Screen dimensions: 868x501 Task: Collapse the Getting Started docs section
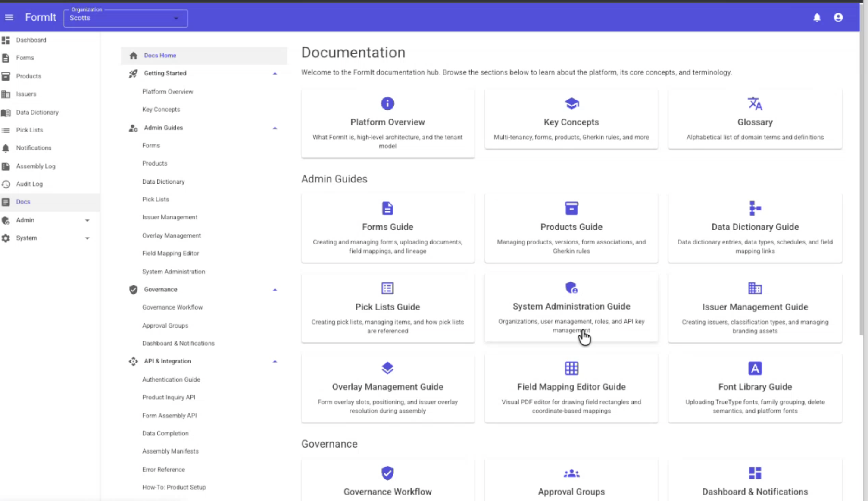pos(275,74)
